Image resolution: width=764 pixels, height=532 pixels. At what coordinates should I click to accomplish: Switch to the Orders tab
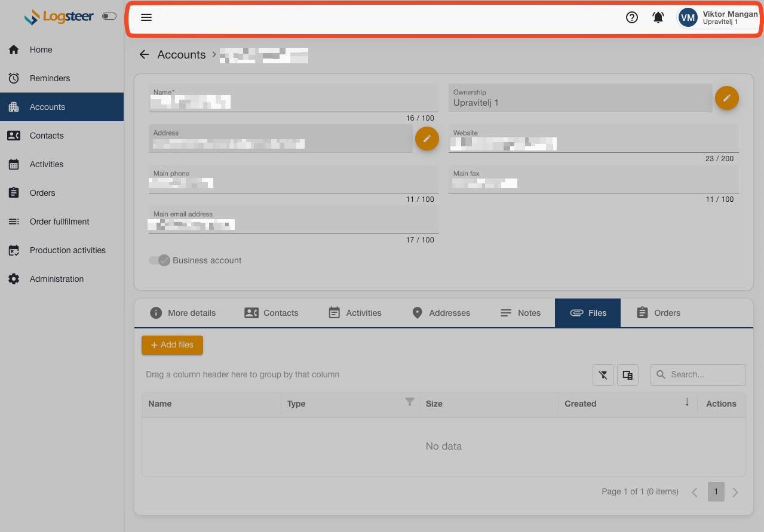[x=658, y=313]
